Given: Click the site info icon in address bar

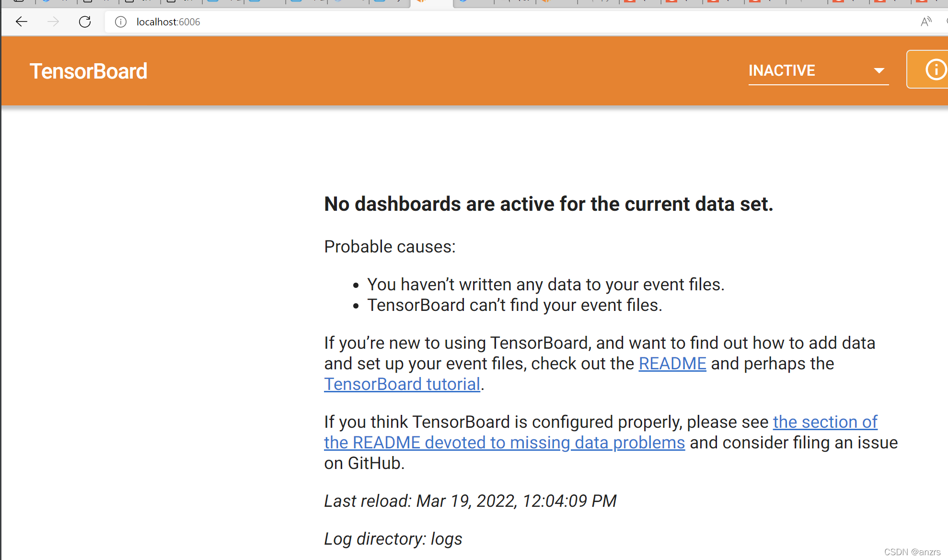Looking at the screenshot, I should (x=120, y=22).
